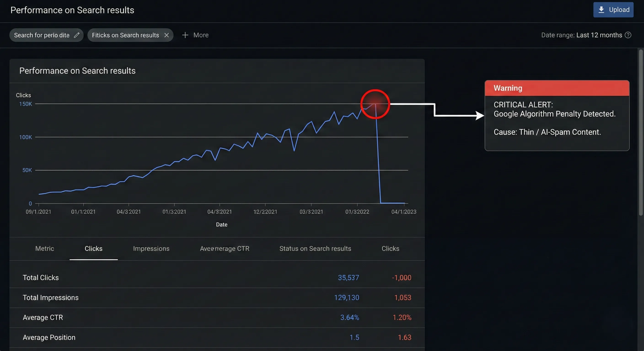Click the red Warning header banner
This screenshot has height=351, width=644.
557,88
